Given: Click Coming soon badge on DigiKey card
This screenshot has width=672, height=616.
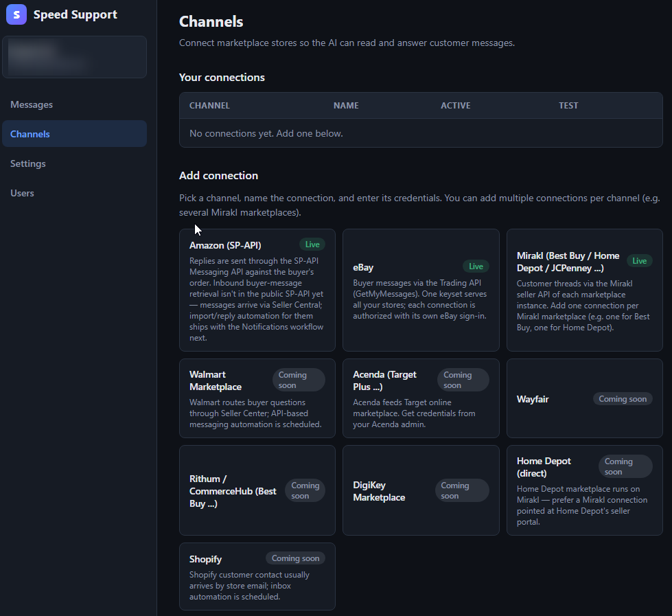Looking at the screenshot, I should point(462,490).
